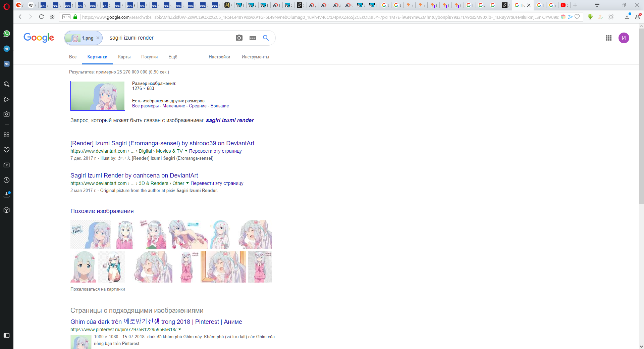
Task: Remove the 1.png image chip
Action: click(98, 38)
